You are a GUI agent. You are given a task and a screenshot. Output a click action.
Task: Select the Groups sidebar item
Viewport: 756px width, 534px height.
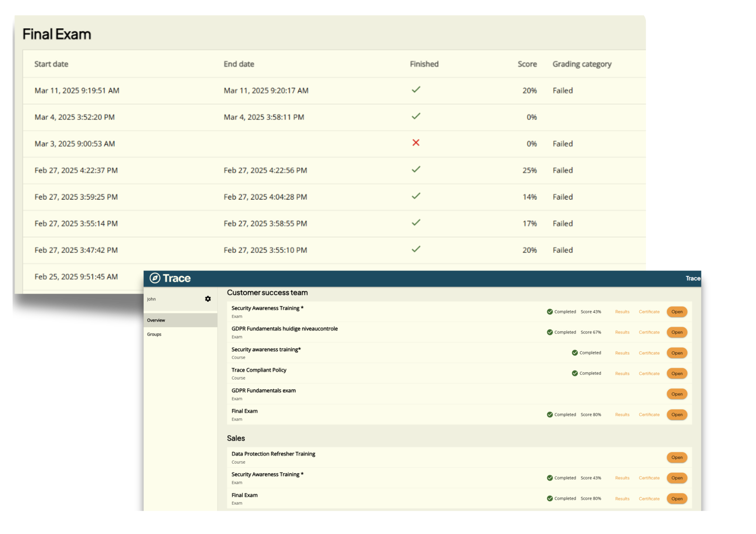[x=154, y=334]
